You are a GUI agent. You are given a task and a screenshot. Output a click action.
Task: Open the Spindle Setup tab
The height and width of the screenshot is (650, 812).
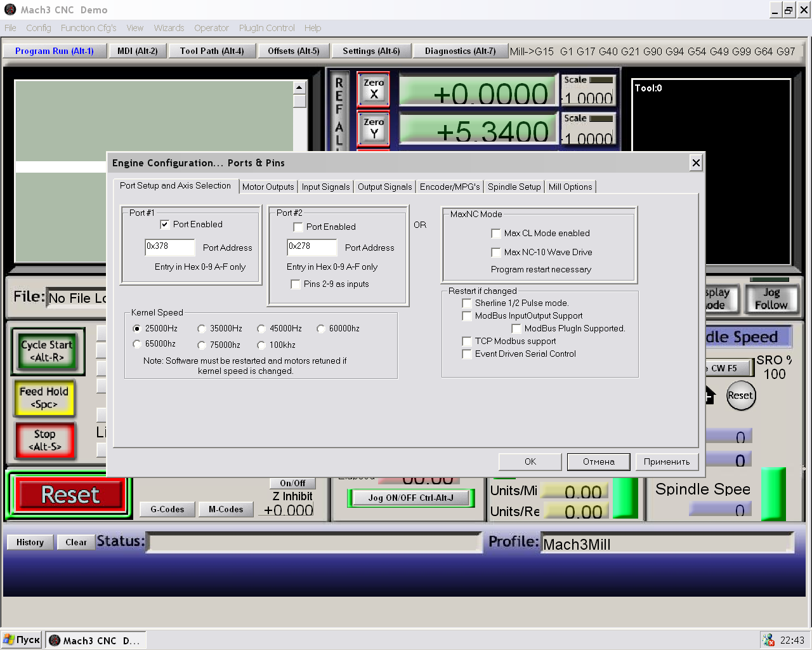point(514,187)
